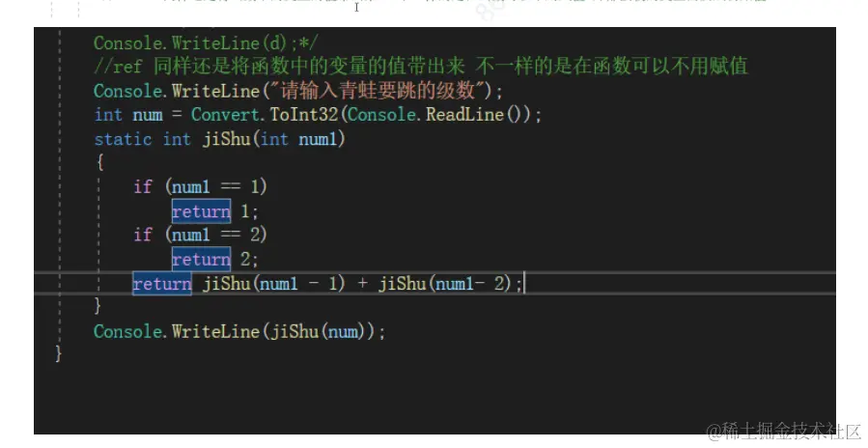Click 'Console.ReadLine()' call
868x448 pixels.
tap(437, 115)
